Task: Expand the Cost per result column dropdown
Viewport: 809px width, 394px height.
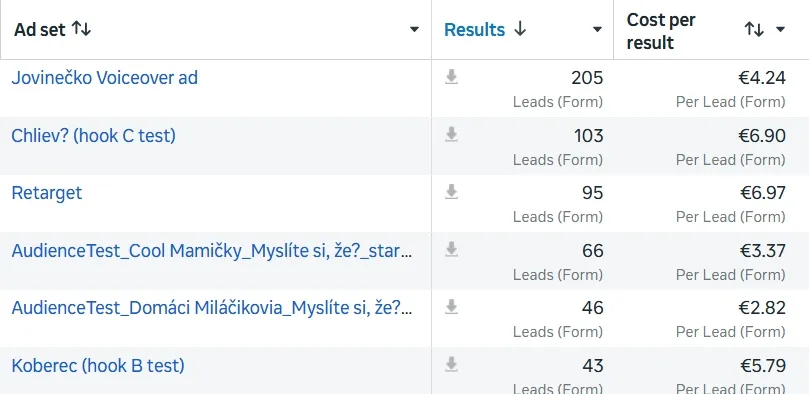Action: [780, 30]
